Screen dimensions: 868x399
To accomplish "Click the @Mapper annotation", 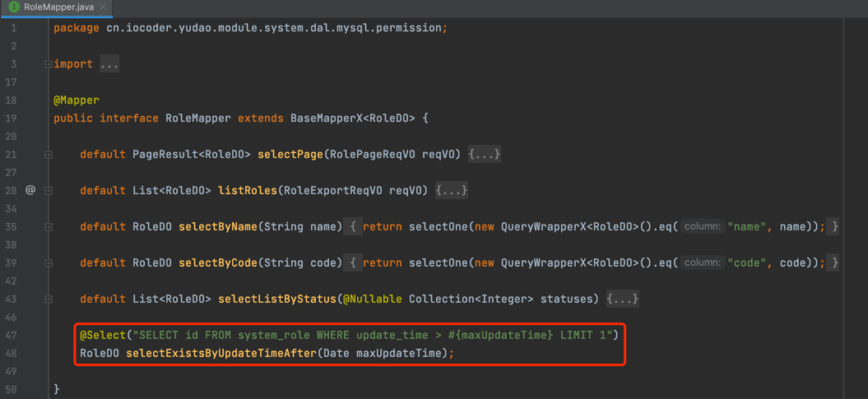I will [77, 100].
